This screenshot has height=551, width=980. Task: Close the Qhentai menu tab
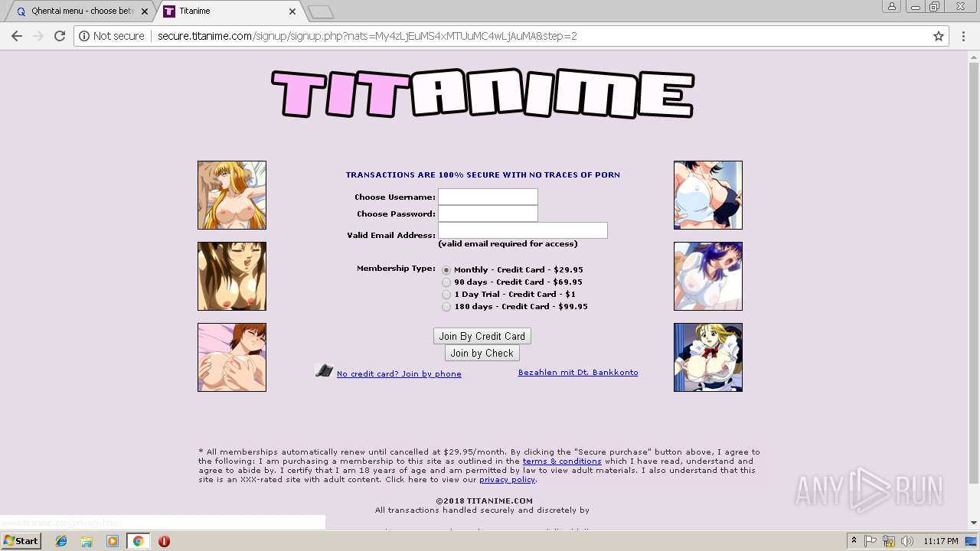(145, 11)
